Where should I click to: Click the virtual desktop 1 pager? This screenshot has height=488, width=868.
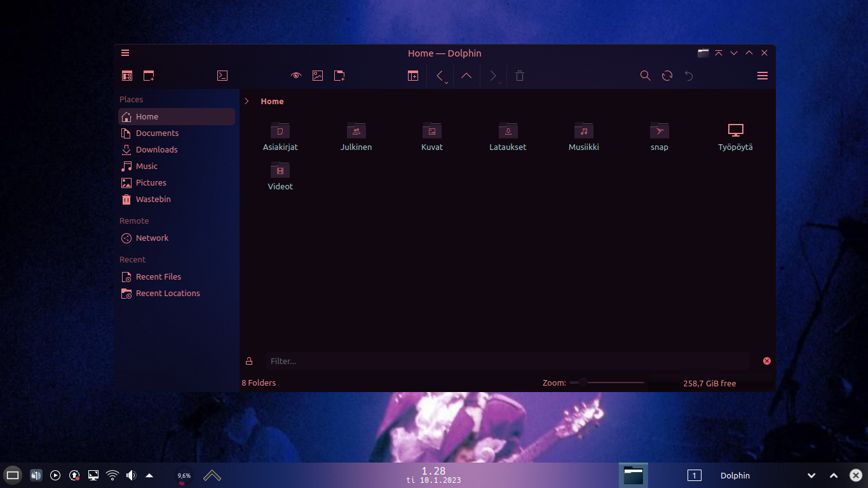coord(694,475)
